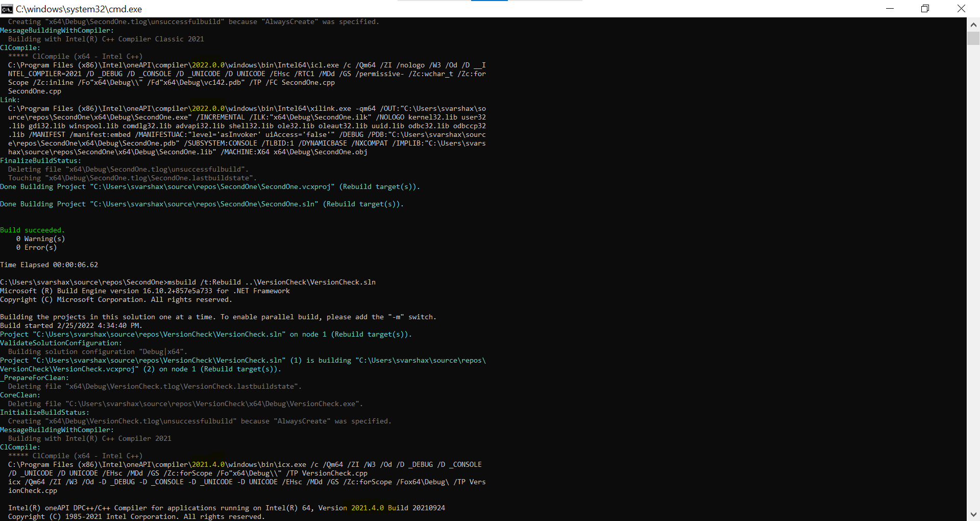
Task: Click the scrollbar down arrow
Action: 973,515
